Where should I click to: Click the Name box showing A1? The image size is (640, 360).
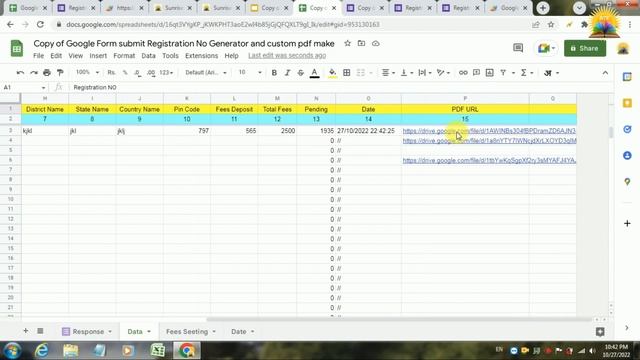[24, 87]
